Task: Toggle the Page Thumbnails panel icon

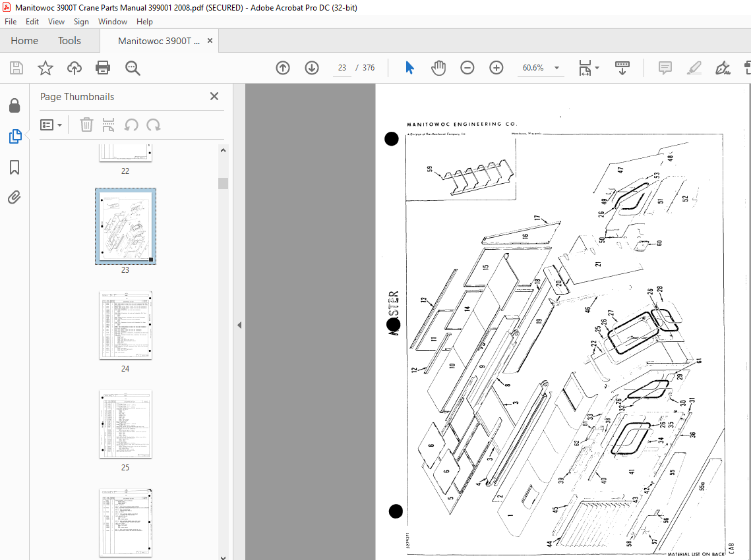Action: tap(15, 136)
